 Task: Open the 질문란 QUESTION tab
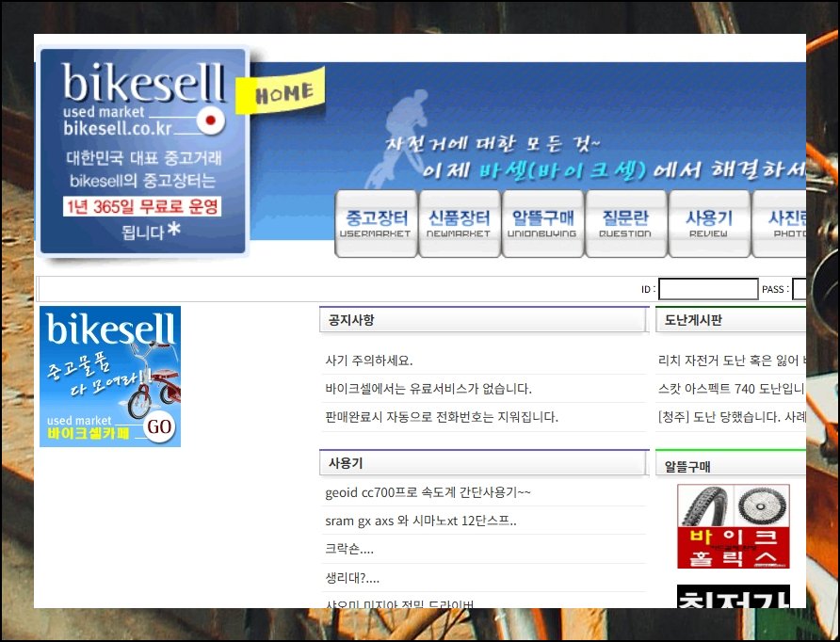(625, 224)
